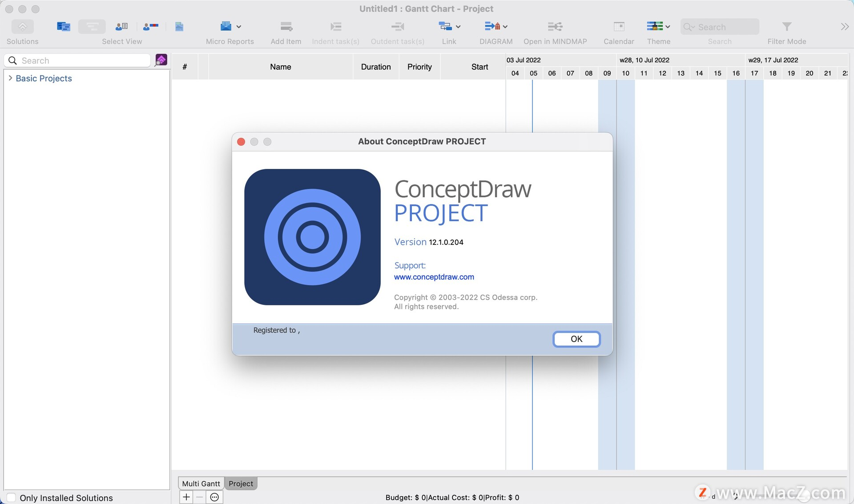854x504 pixels.
Task: Click the # column header
Action: 185,67
